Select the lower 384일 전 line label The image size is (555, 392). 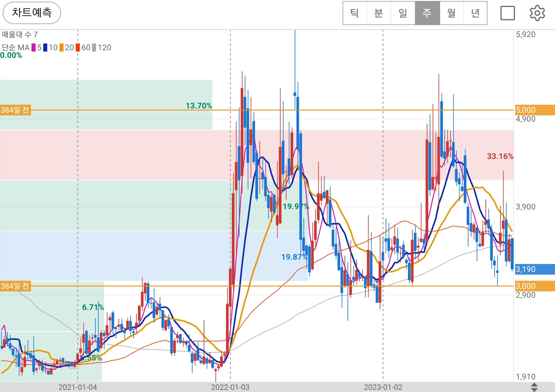coord(15,286)
